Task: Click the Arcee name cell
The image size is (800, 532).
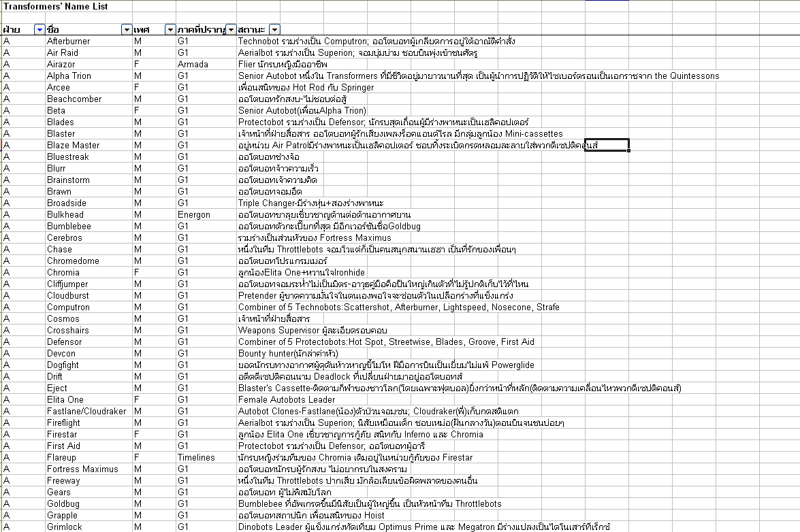Action: coord(89,87)
